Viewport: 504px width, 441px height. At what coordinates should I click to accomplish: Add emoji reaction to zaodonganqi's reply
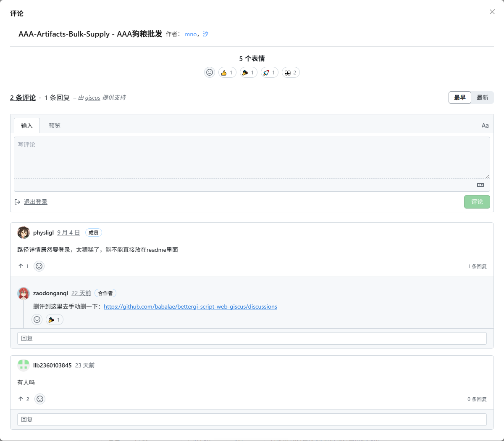tap(37, 320)
